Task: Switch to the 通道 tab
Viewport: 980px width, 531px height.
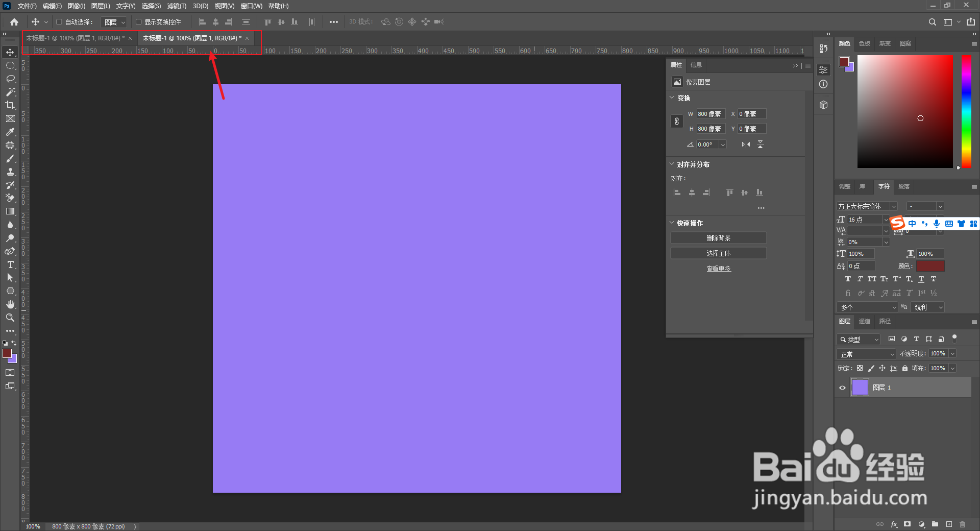Action: pyautogui.click(x=865, y=321)
